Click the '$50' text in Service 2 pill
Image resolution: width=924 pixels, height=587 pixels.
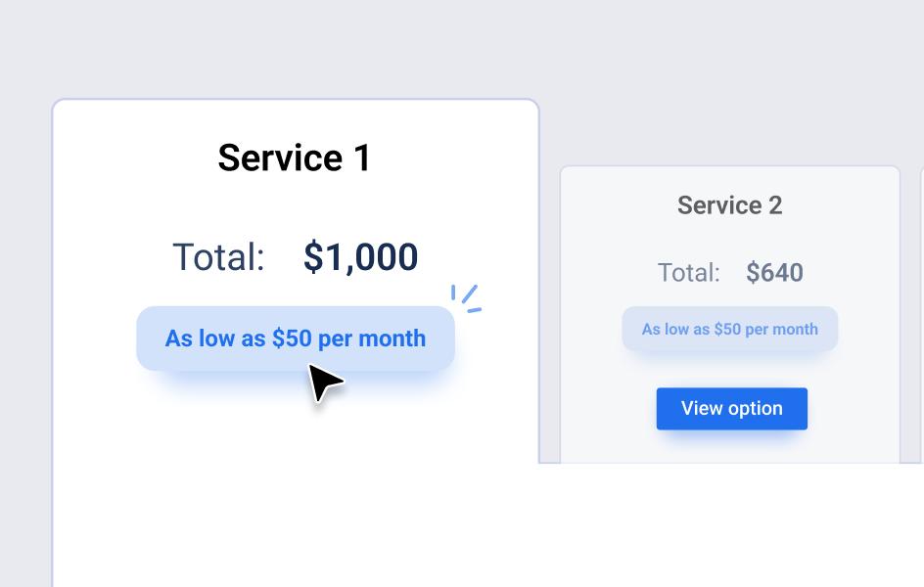727,330
